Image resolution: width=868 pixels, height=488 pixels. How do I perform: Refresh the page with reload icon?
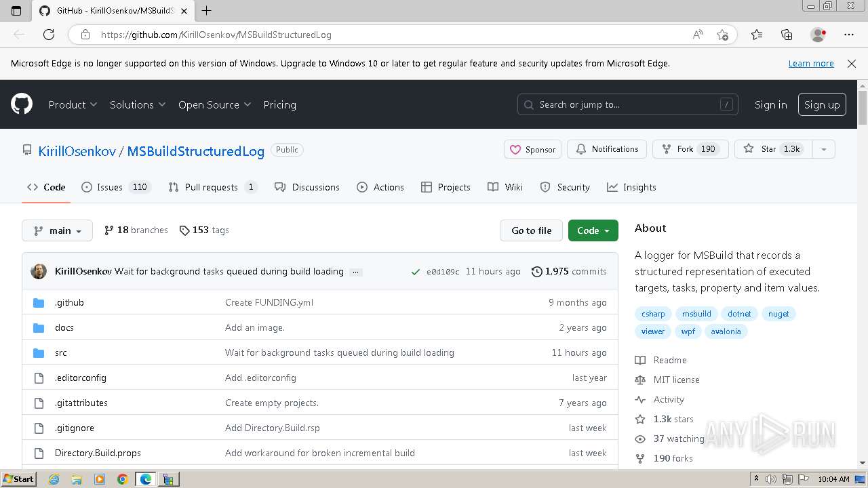[49, 35]
